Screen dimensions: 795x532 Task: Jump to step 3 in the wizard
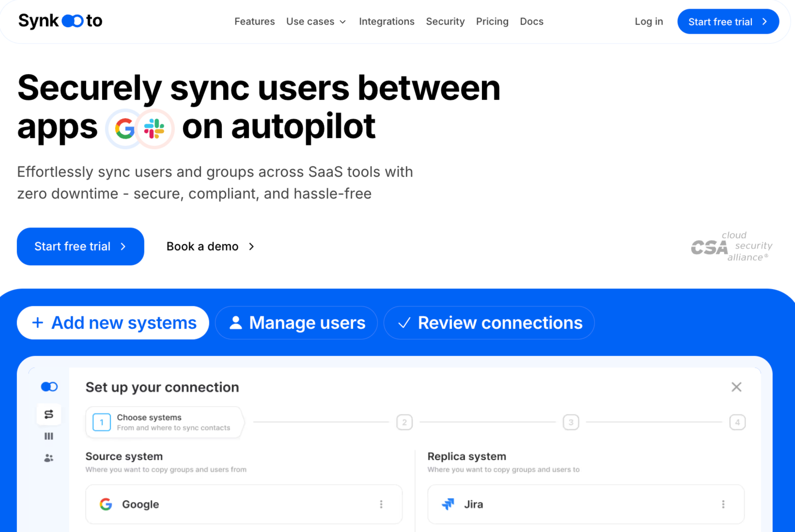(x=571, y=422)
